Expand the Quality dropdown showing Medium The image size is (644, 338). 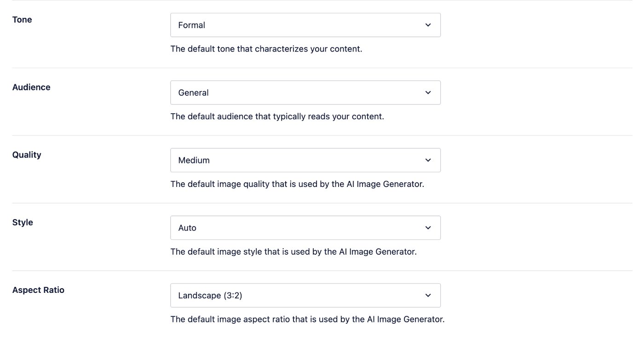tap(305, 160)
